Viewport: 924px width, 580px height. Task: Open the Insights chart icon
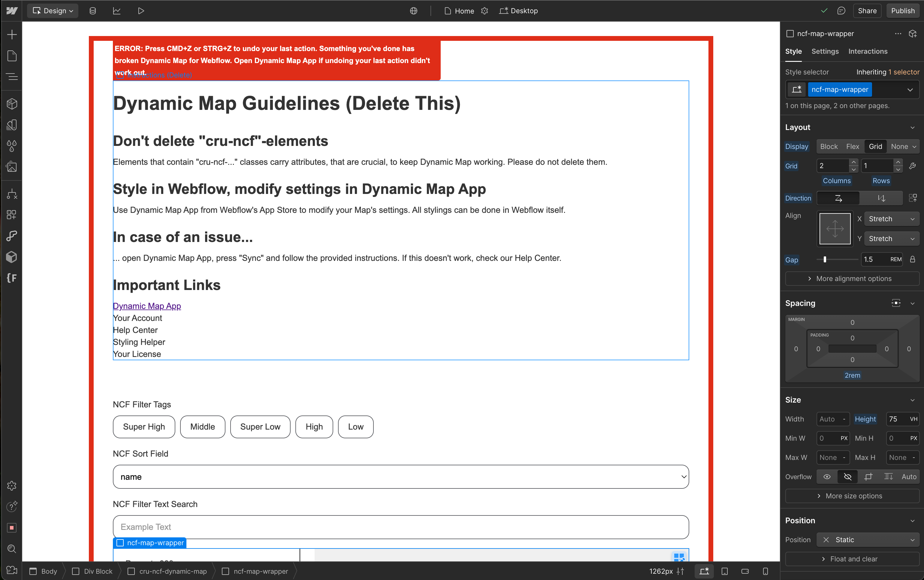[x=116, y=11]
